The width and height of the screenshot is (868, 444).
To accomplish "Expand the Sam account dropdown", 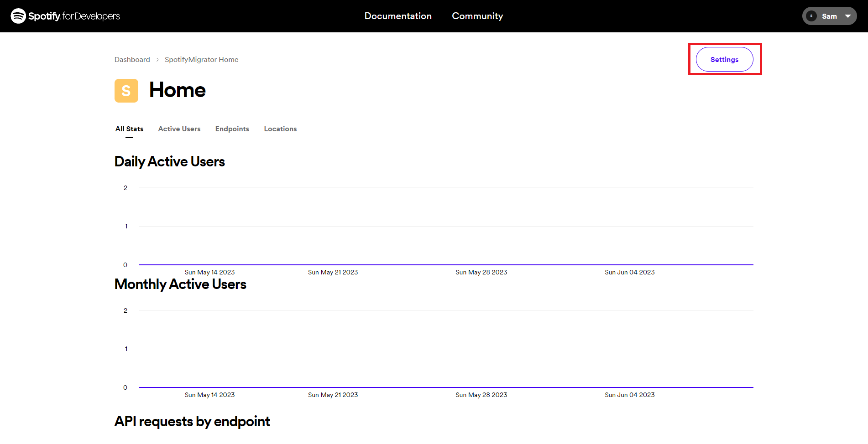I will coord(829,16).
